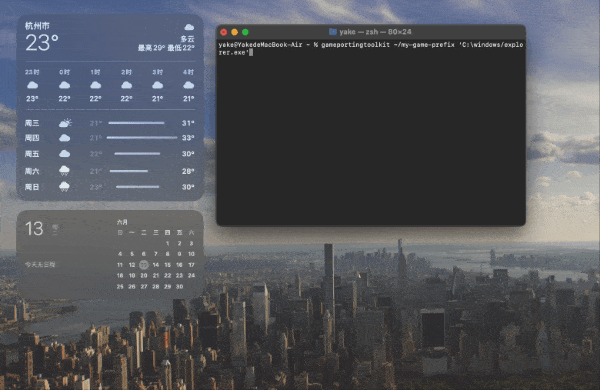This screenshot has width=600, height=390.
Task: Click the cloud icon beside 多云 in weather widget
Action: coord(189,27)
